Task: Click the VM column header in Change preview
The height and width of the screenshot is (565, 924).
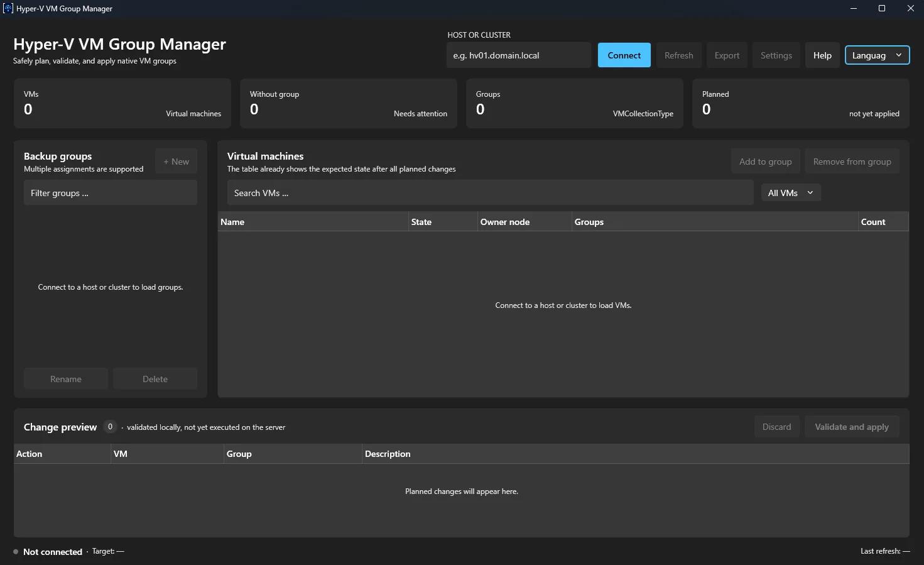Action: 167,454
